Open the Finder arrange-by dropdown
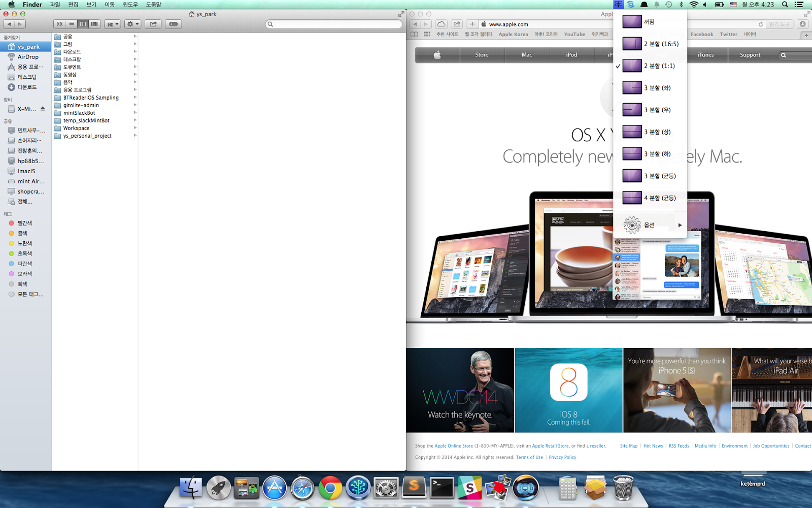 click(x=112, y=24)
